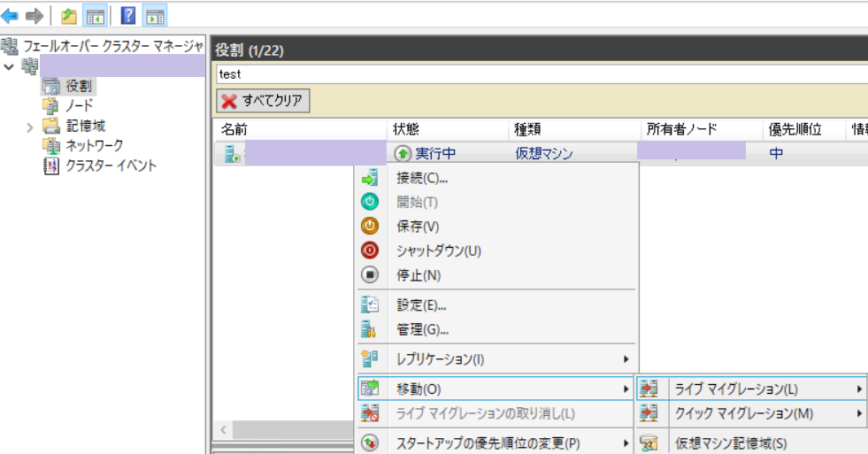Sort by the 優先順位 column header

[x=803, y=129]
